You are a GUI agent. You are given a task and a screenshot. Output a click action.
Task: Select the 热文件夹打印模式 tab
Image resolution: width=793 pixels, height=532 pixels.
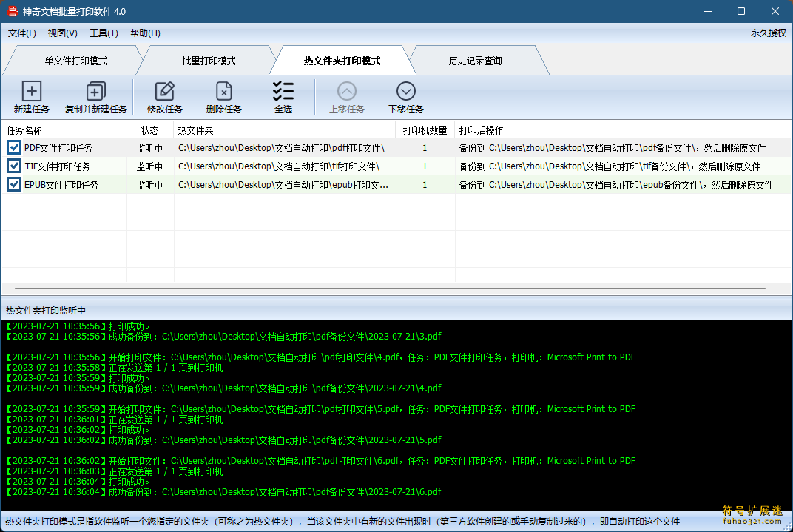click(x=342, y=61)
